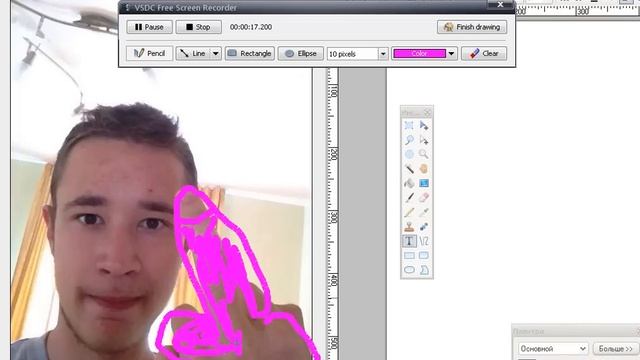This screenshot has height=360, width=640.
Task: Select the Recolor tool
Action: [x=424, y=227]
